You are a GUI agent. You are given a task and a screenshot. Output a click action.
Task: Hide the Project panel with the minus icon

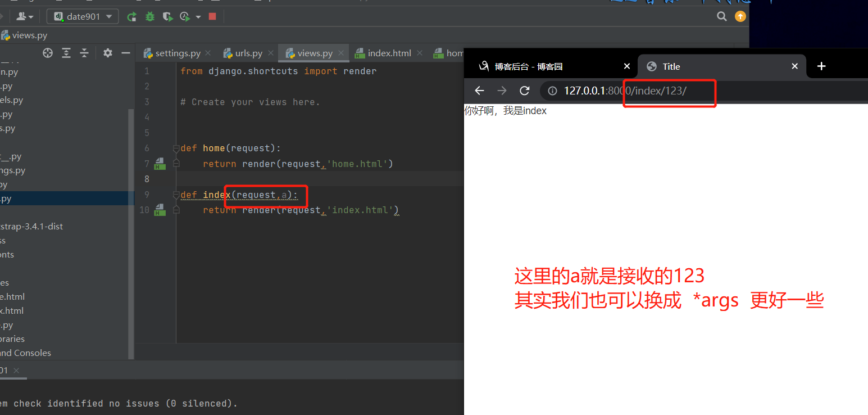[126, 53]
